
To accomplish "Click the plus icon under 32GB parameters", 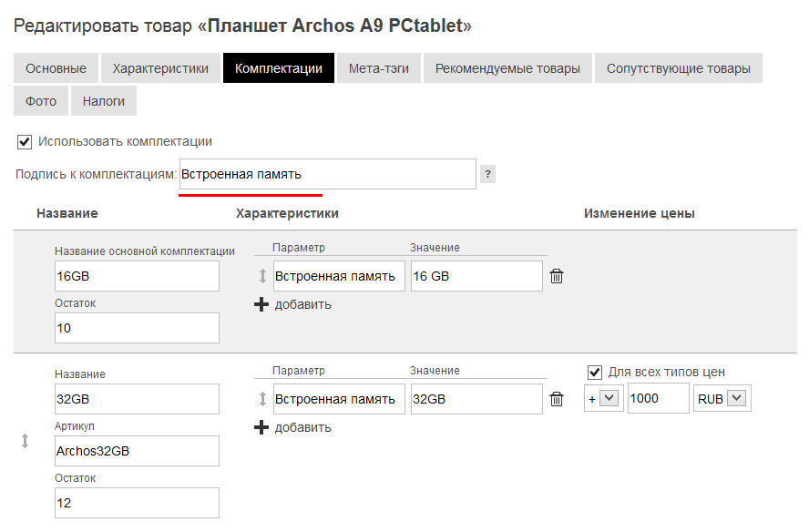I will coord(261,427).
